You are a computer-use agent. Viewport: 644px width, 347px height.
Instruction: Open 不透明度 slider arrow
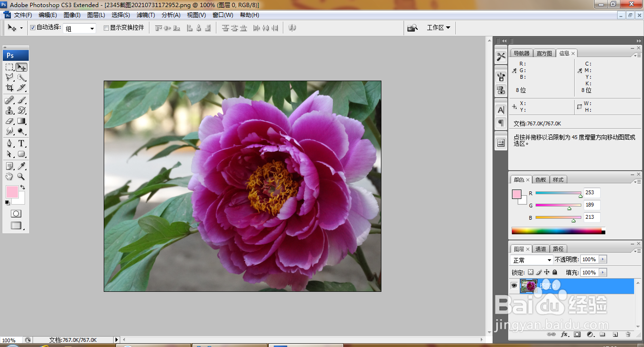click(x=603, y=259)
